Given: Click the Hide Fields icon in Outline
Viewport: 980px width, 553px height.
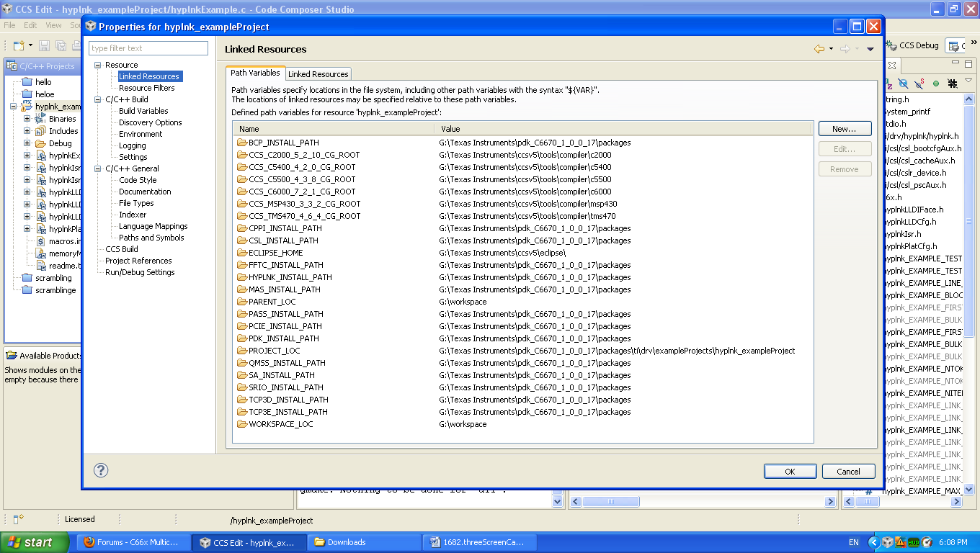Looking at the screenshot, I should 903,84.
